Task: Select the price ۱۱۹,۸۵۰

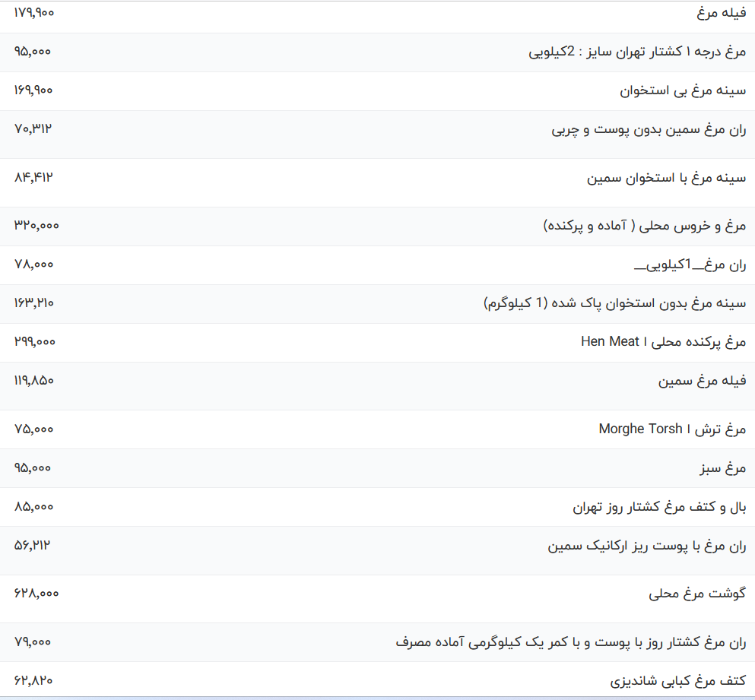Action: (x=34, y=381)
